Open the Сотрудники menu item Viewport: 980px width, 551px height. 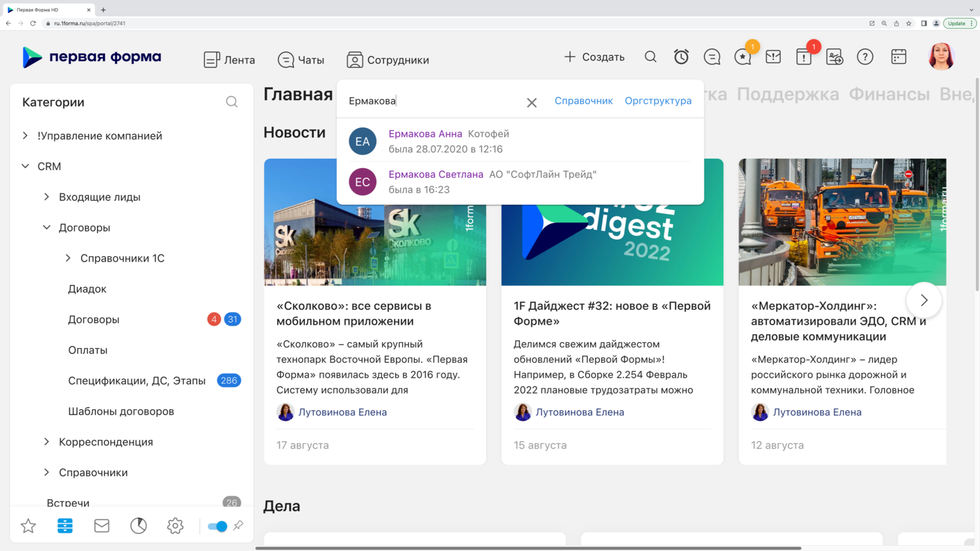coord(388,59)
